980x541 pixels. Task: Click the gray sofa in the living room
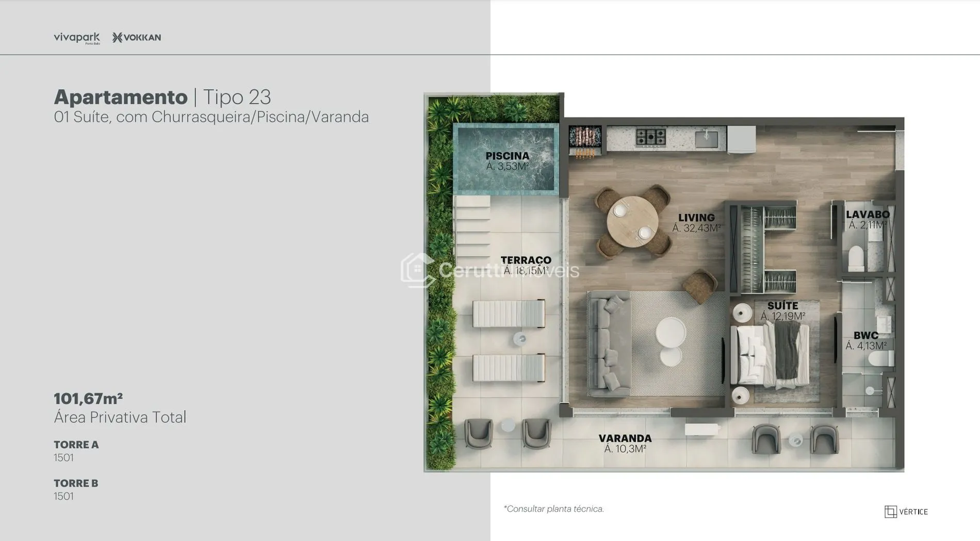[609, 343]
